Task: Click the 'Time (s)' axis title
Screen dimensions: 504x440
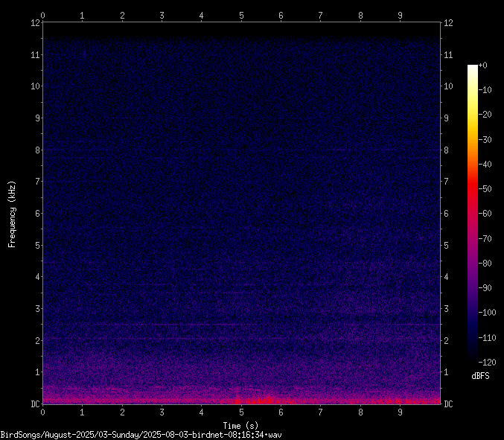Action: 240,426
